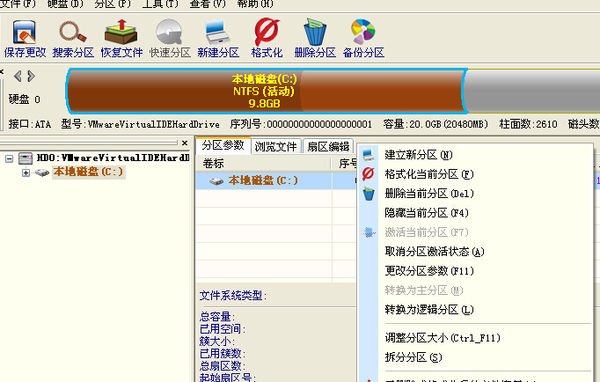Expand 本地磁盘(C:) tree node
The height and width of the screenshot is (382, 600).
tap(26, 173)
